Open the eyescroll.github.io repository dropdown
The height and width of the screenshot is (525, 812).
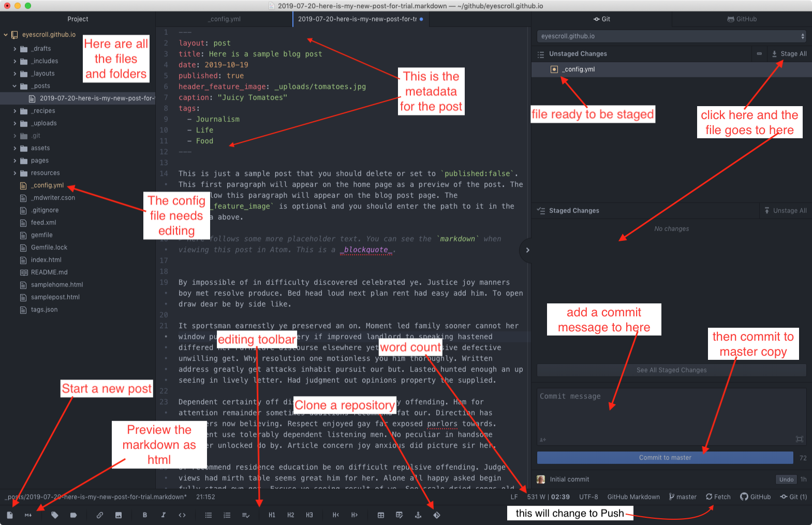coord(671,36)
